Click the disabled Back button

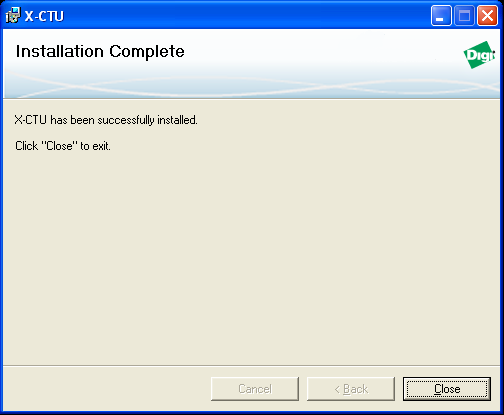(351, 389)
